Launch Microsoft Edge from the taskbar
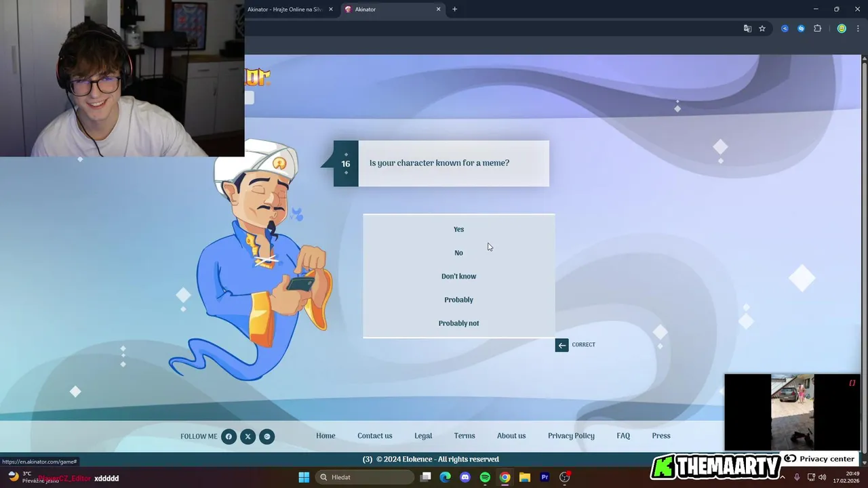The image size is (868, 488). pos(445,477)
